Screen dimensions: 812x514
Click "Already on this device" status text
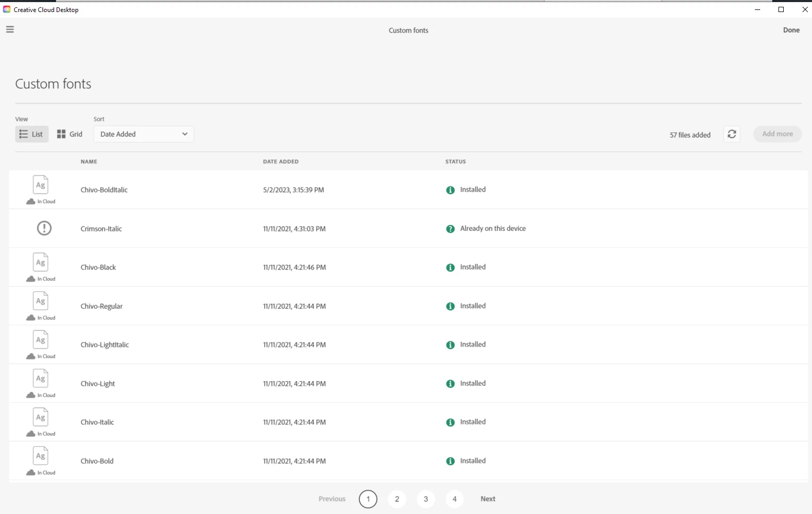493,229
